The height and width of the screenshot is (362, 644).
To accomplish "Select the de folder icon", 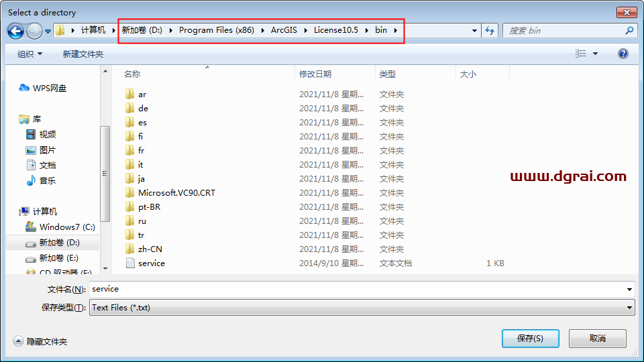I will click(129, 108).
